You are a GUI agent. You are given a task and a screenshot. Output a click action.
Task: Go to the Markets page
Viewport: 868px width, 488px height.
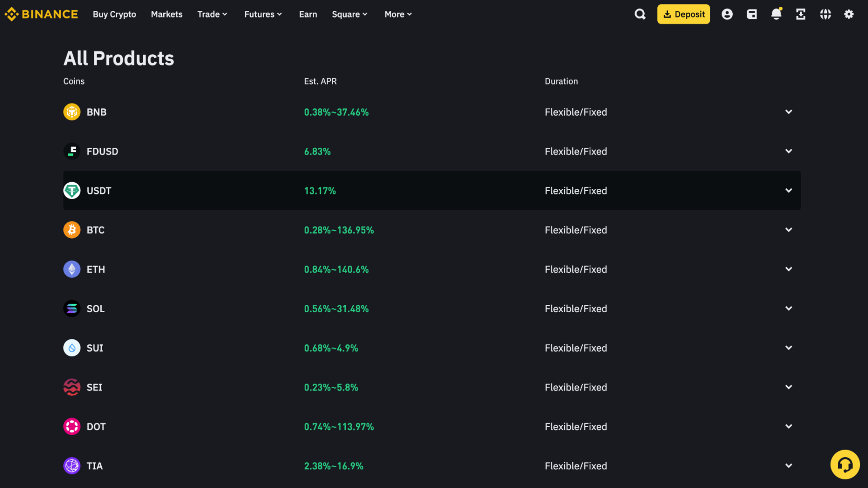click(x=166, y=14)
